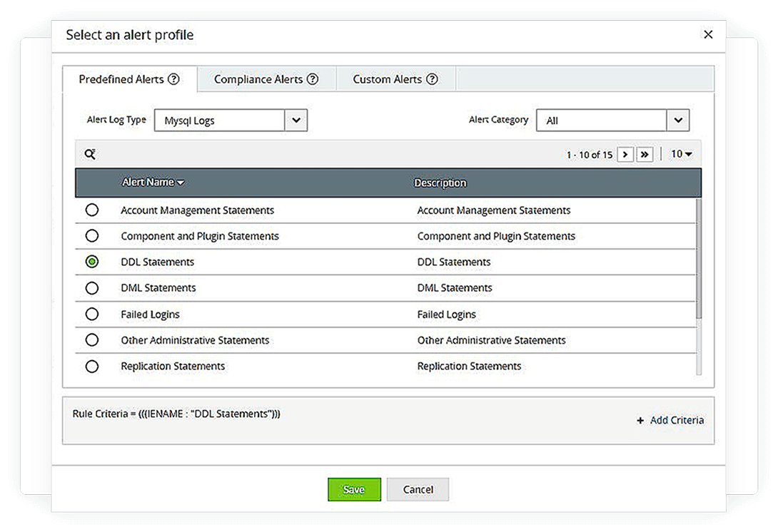Select the Account Management Statements radio button
Screen dimensions: 778x532
point(92,210)
